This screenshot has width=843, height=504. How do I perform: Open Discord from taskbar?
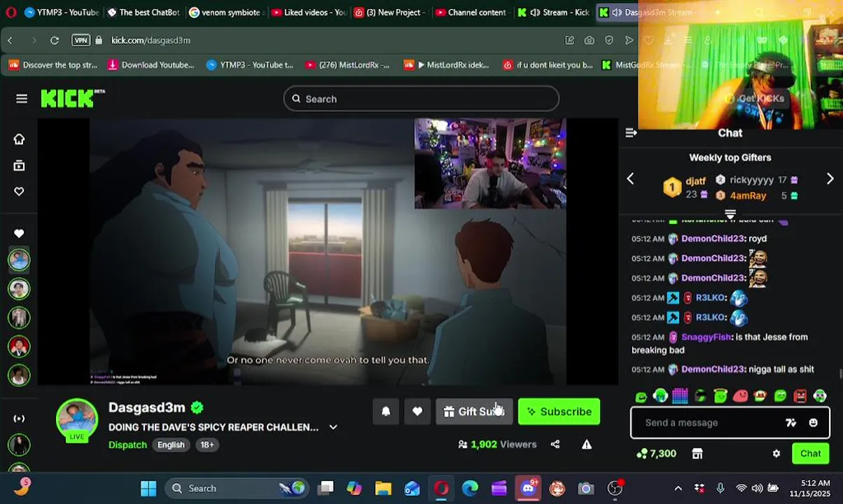(x=528, y=489)
